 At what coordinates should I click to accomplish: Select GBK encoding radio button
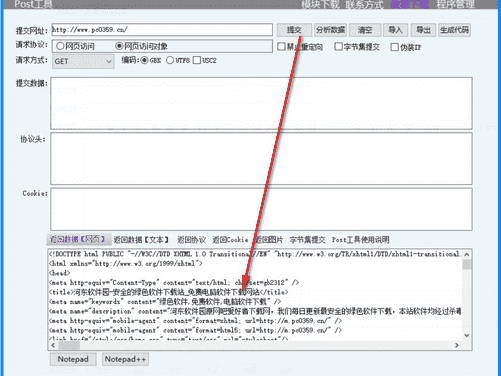[151, 60]
